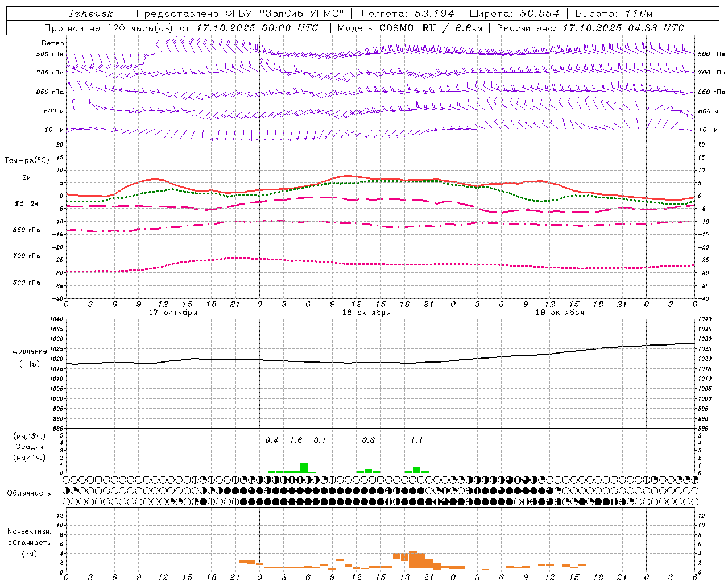728x582 pixels.
Task: Click the "Осадки" precipitation panel label
Action: click(x=30, y=447)
